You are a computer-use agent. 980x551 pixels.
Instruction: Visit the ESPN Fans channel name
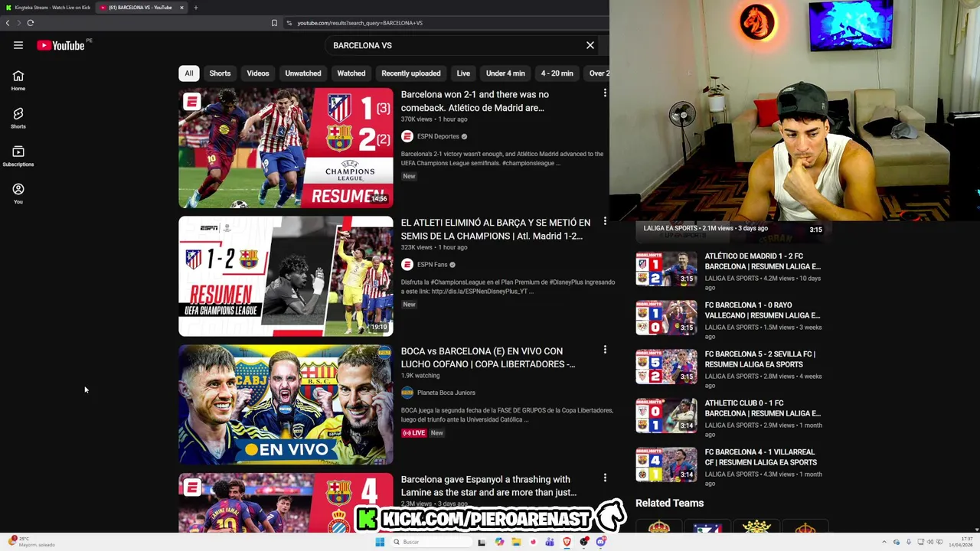(x=433, y=265)
